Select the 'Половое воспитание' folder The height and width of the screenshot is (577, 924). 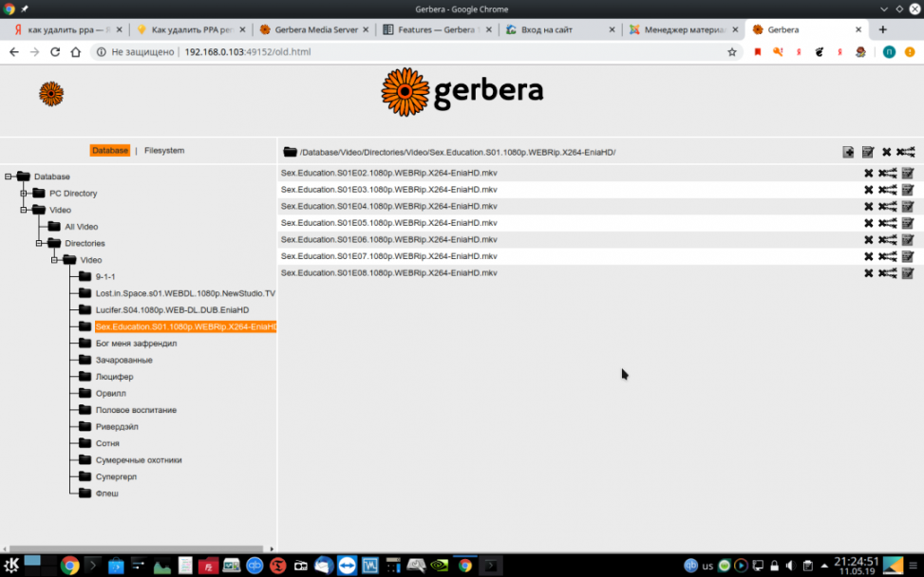point(136,410)
